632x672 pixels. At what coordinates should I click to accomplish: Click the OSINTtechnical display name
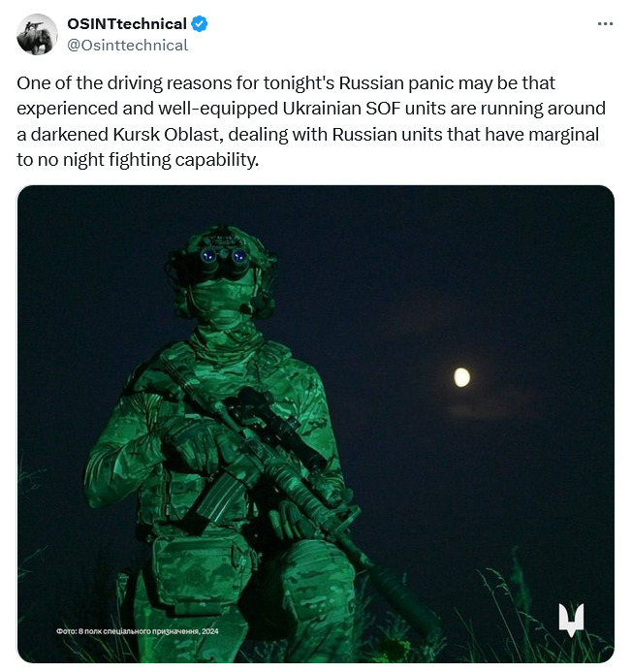[127, 23]
